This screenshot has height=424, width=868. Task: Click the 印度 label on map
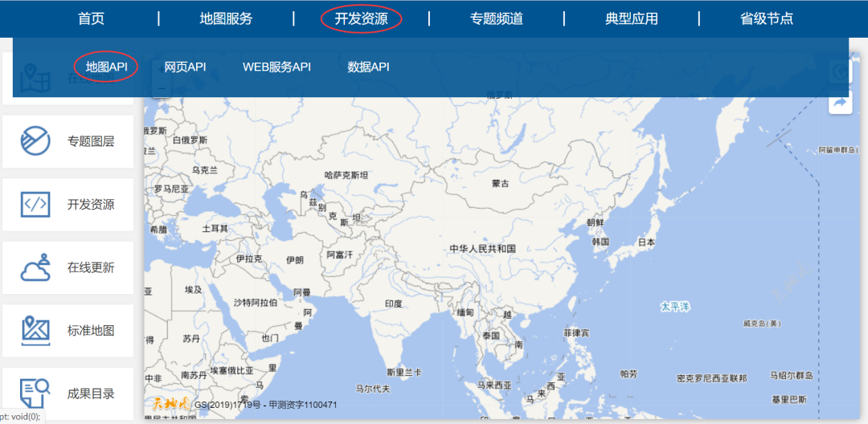(x=393, y=304)
